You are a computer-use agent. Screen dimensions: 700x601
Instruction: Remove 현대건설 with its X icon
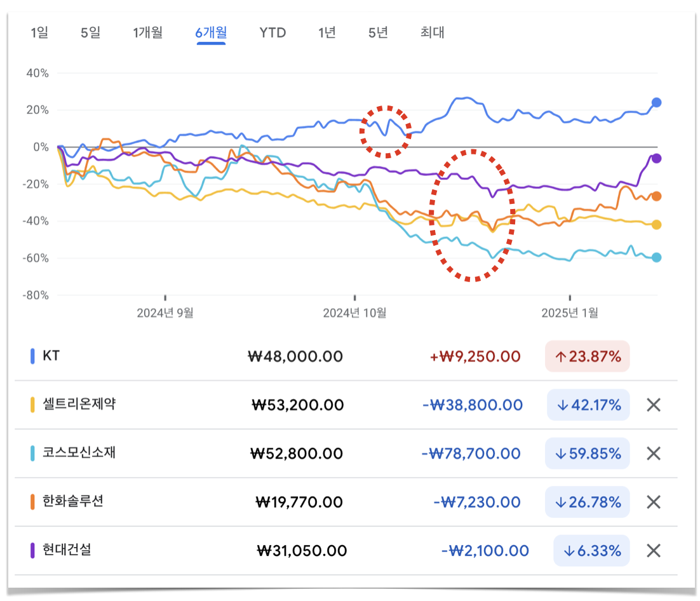tap(654, 551)
